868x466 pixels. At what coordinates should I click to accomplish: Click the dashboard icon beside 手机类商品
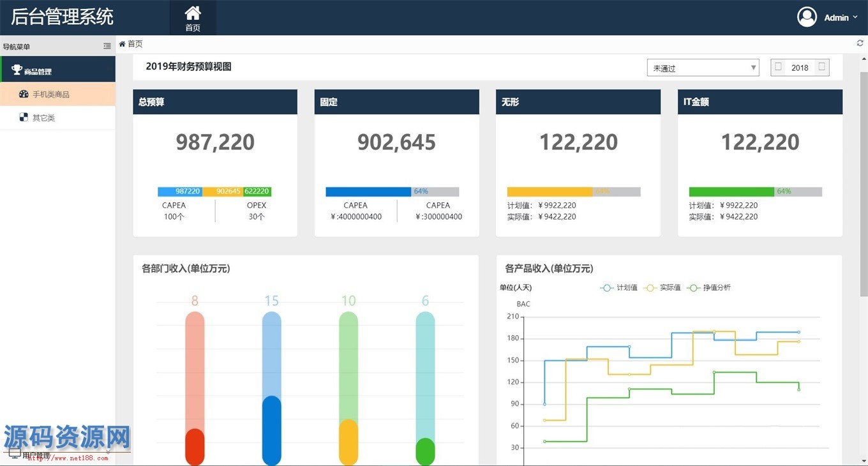[24, 94]
